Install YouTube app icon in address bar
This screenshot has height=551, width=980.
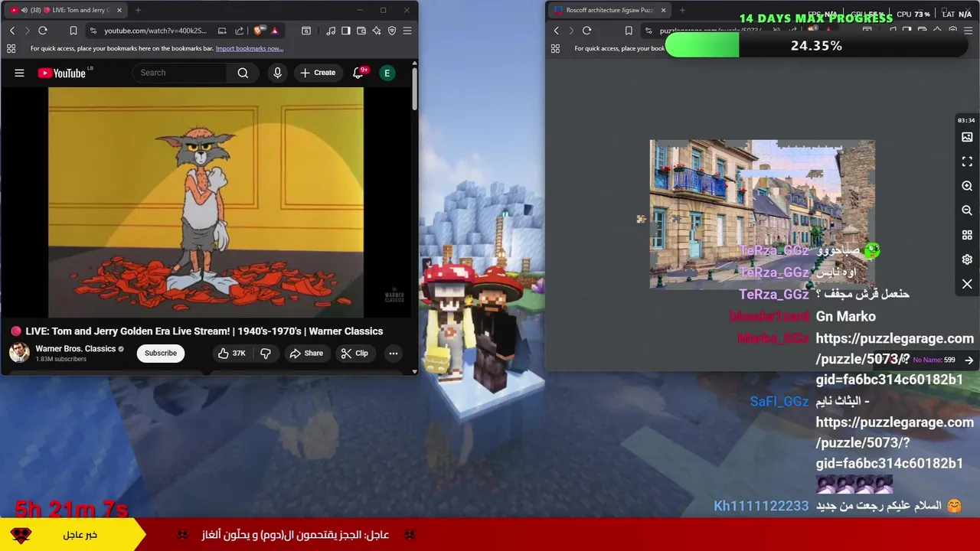pyautogui.click(x=222, y=31)
